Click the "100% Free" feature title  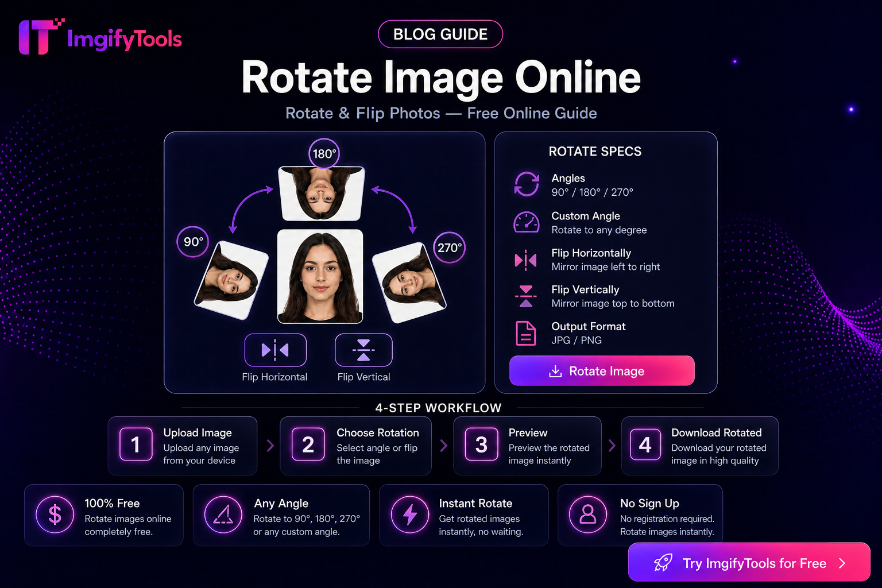pos(112,503)
